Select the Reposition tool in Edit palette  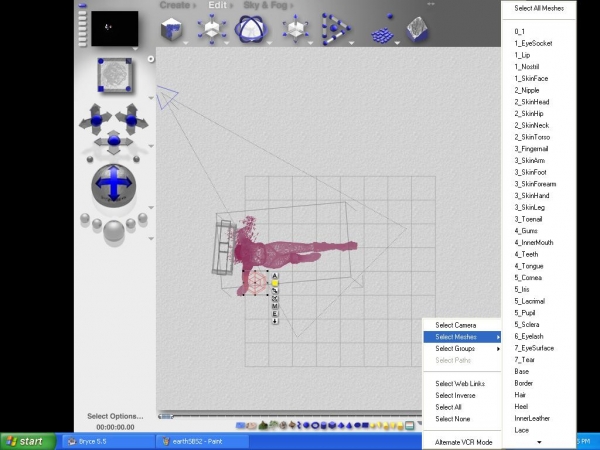pyautogui.click(x=295, y=28)
